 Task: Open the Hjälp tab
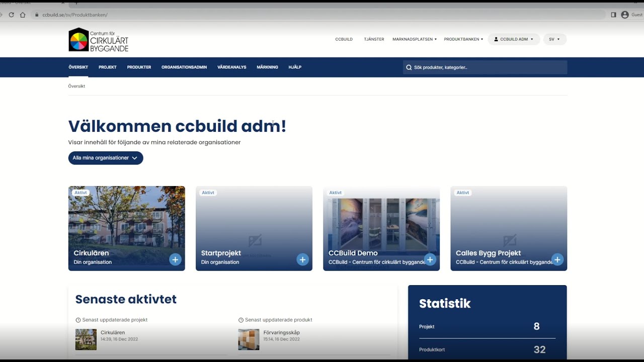tap(295, 67)
